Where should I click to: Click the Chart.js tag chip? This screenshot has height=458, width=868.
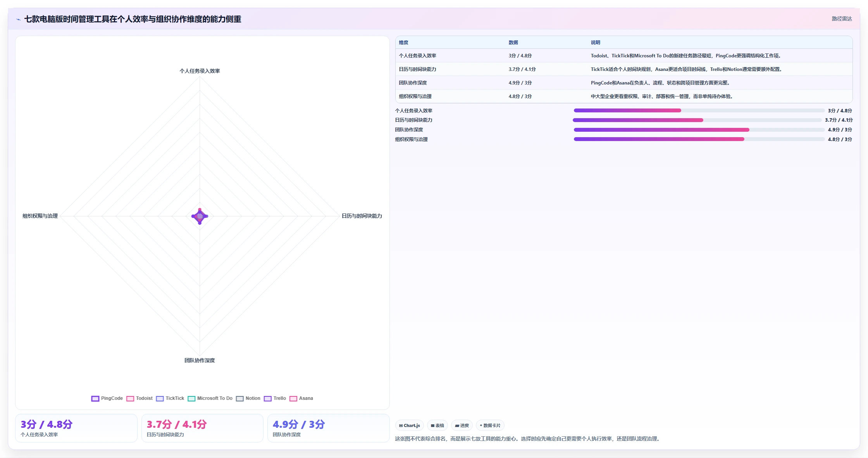410,425
